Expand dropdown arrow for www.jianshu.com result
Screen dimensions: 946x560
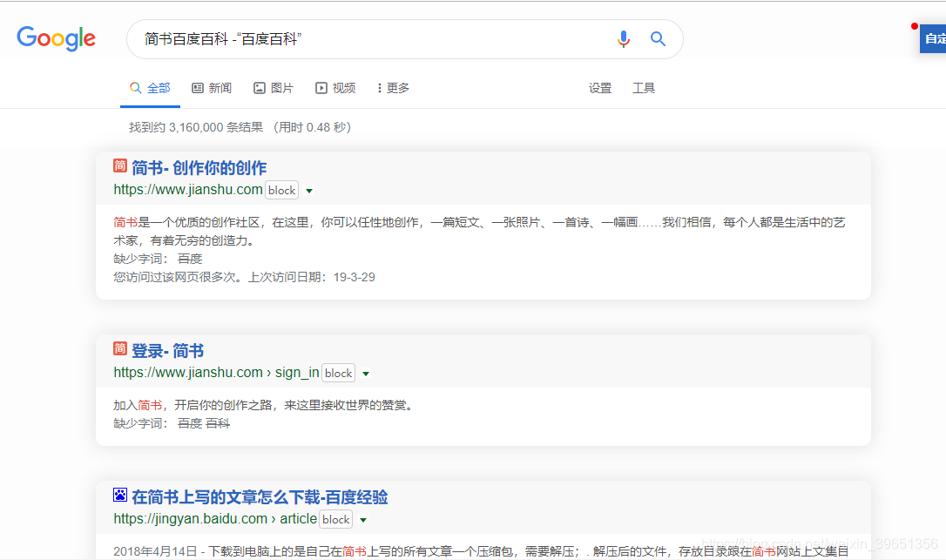(x=309, y=191)
